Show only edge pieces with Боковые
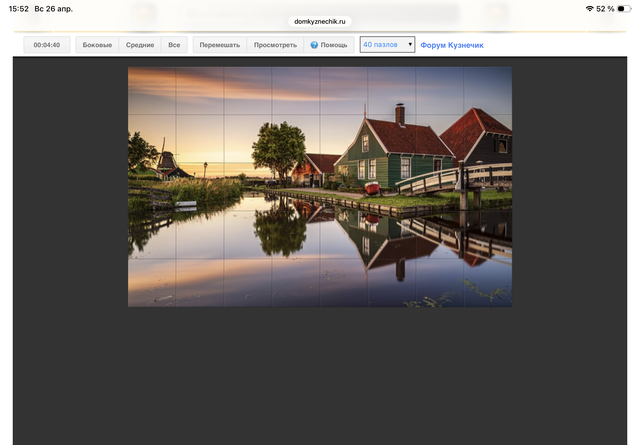 pos(97,45)
